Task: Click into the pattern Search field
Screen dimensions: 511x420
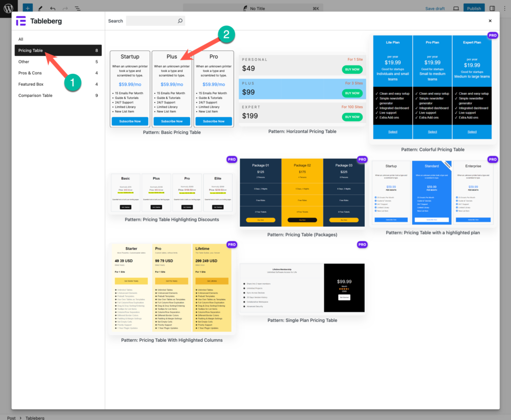Action: [x=152, y=21]
